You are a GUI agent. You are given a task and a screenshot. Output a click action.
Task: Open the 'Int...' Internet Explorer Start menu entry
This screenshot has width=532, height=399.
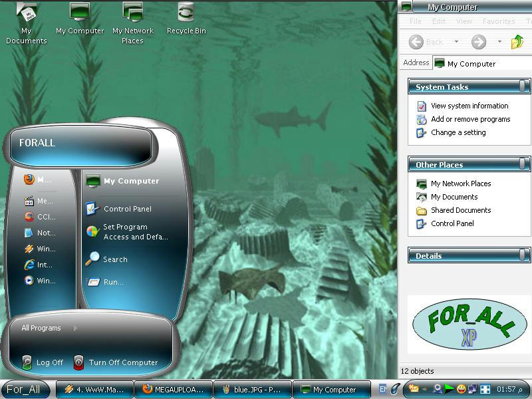pos(38,265)
